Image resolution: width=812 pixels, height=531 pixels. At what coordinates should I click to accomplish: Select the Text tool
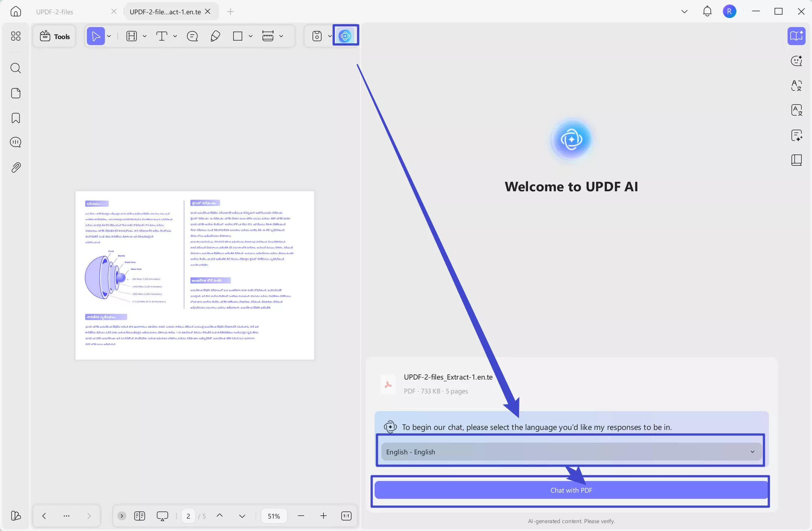pyautogui.click(x=162, y=36)
